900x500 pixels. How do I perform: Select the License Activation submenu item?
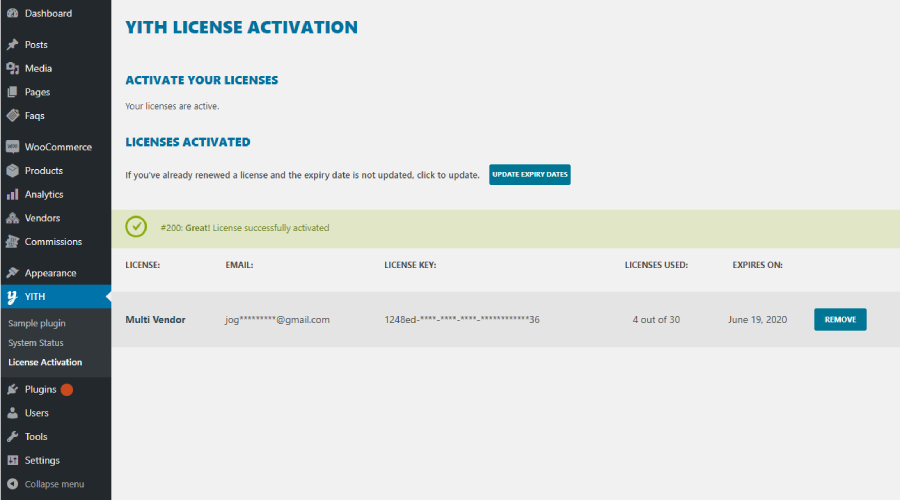click(45, 362)
